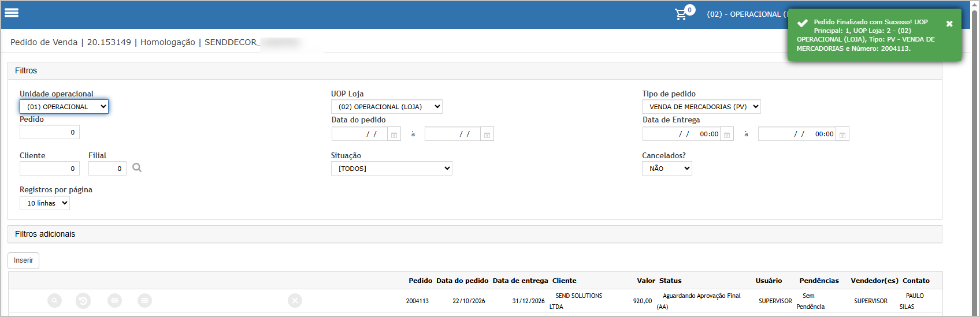Open calendar for Data de Entrega end

tap(842, 134)
